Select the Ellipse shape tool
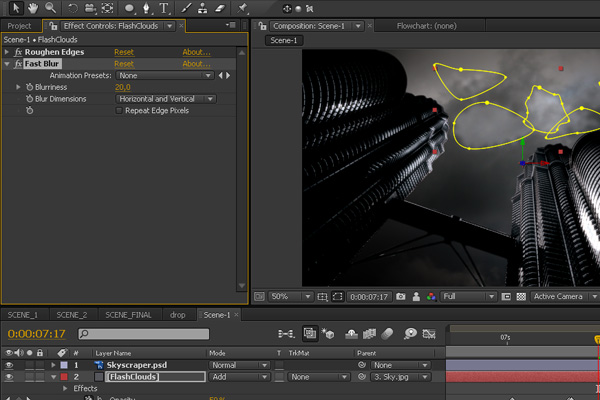 tap(129, 8)
